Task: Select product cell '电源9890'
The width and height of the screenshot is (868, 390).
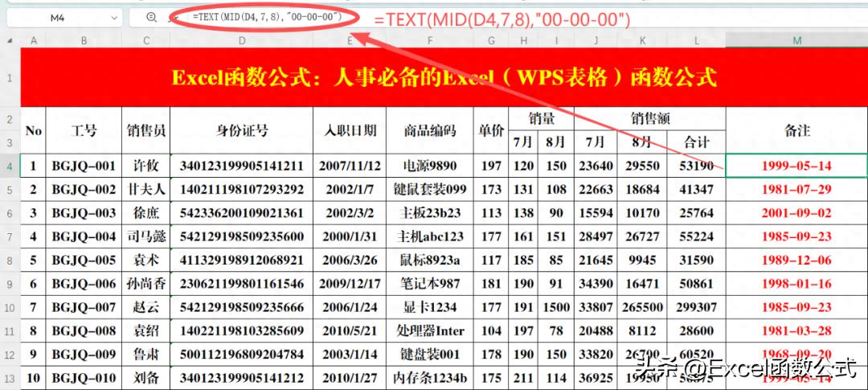Action: tap(430, 166)
